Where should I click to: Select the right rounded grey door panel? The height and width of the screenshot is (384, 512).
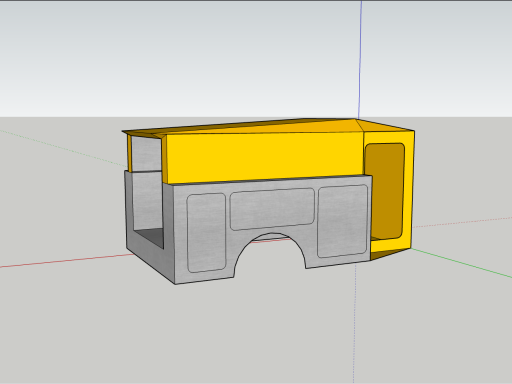click(343, 221)
